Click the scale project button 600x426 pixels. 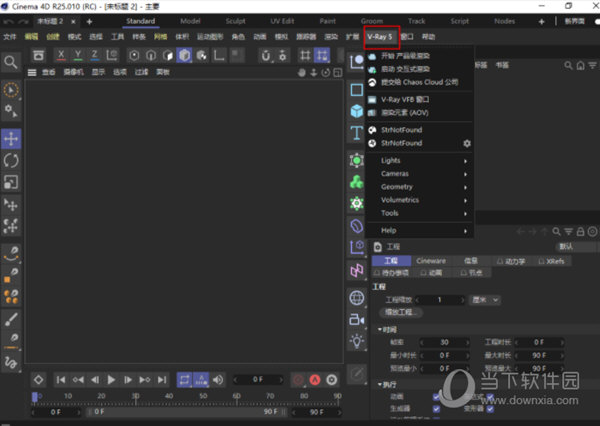399,312
